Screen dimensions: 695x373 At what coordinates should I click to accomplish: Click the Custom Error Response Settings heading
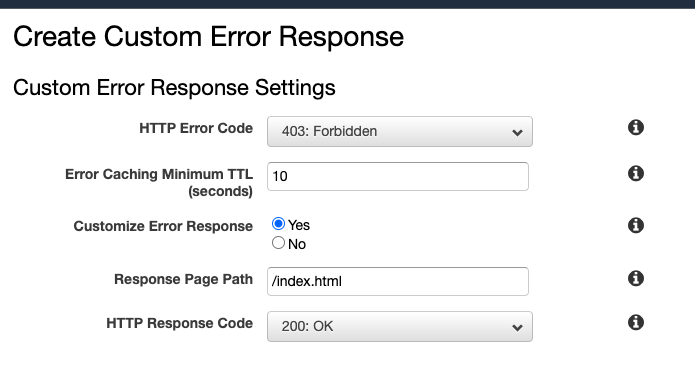pos(174,87)
